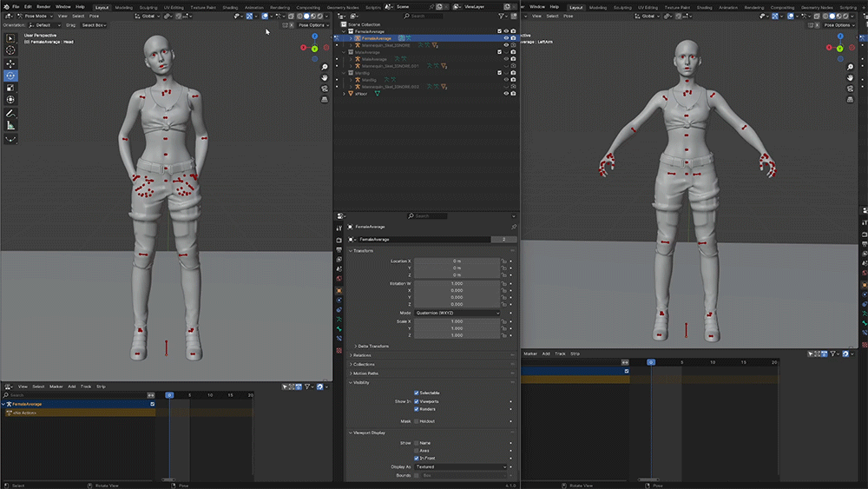The height and width of the screenshot is (489, 868).
Task: Open rotation Mode Quaternion (WXYZ) dropdown
Action: [x=457, y=313]
